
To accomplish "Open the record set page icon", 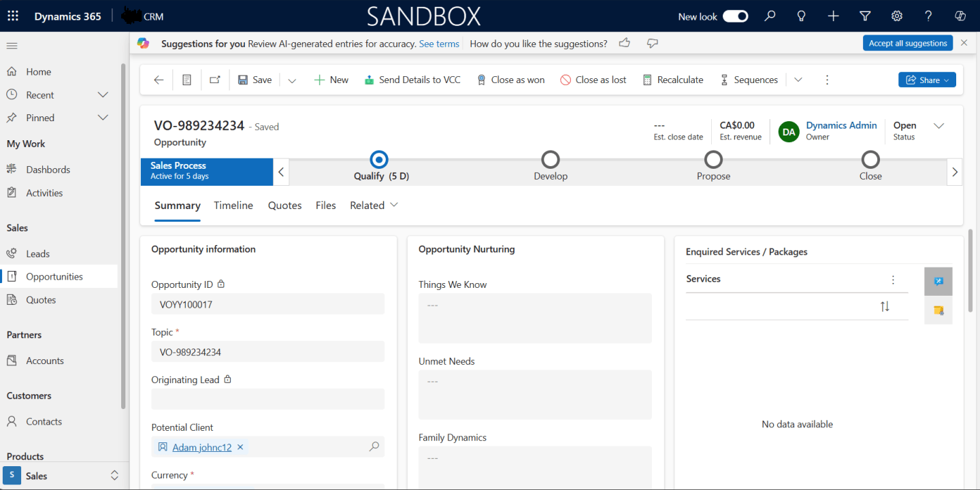I will click(186, 80).
